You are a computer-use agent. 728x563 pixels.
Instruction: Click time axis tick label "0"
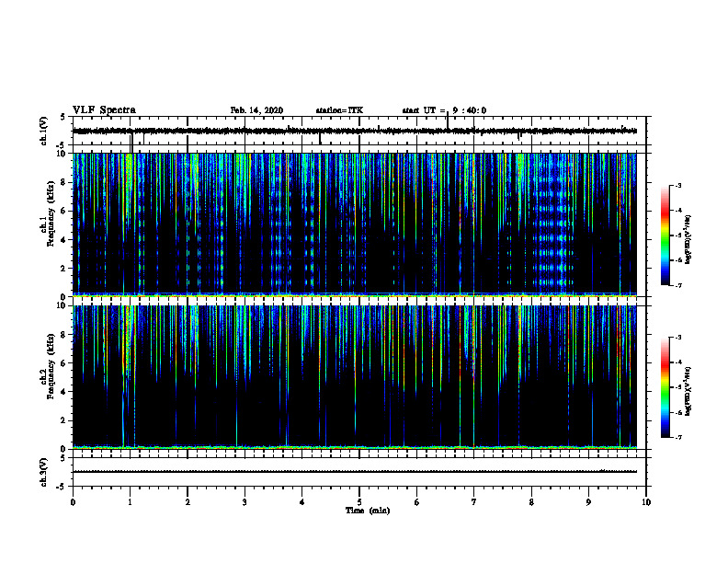[x=73, y=502]
